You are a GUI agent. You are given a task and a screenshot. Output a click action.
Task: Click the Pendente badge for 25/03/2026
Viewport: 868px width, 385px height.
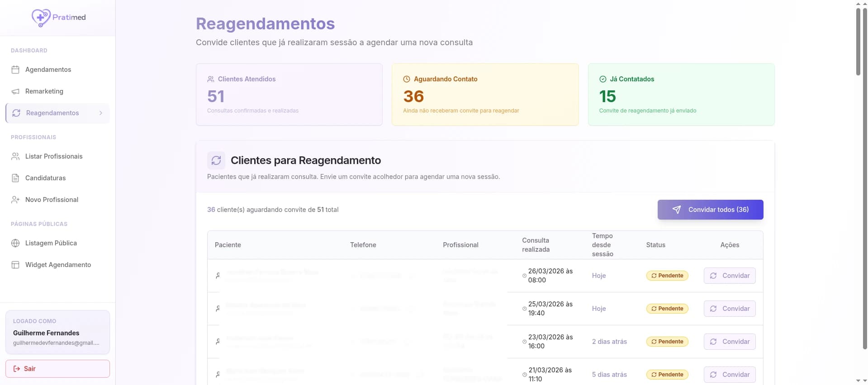667,309
